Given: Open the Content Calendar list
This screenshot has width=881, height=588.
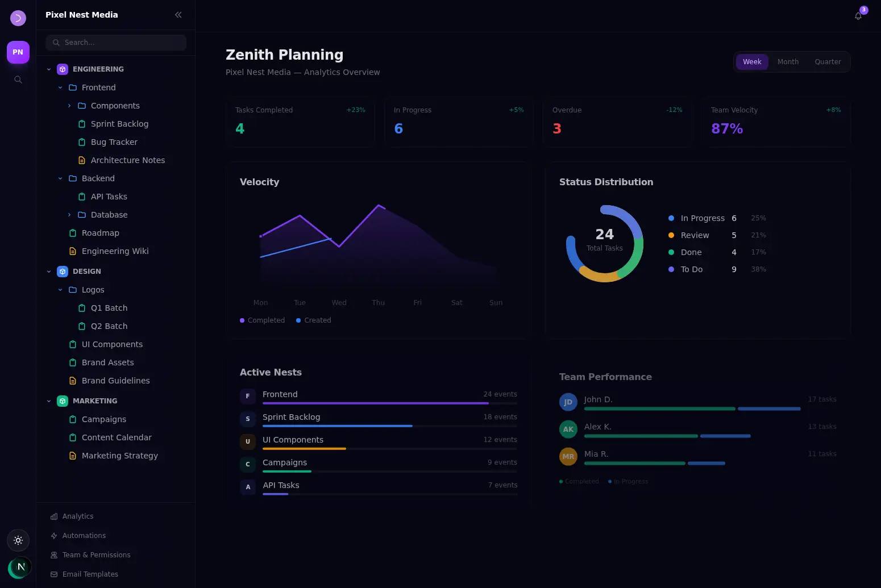Looking at the screenshot, I should point(116,437).
